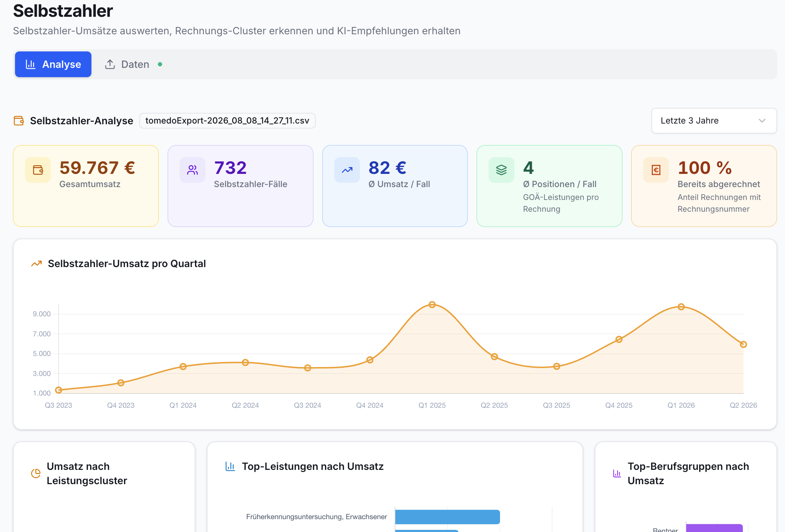
Task: Click the Gesamtumsatz label
Action: pyautogui.click(x=90, y=184)
